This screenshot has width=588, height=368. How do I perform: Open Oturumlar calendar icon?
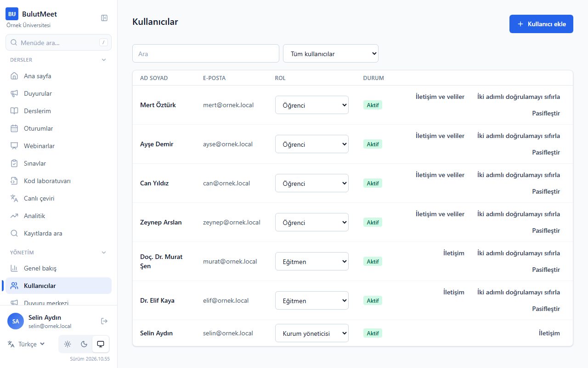(x=14, y=128)
